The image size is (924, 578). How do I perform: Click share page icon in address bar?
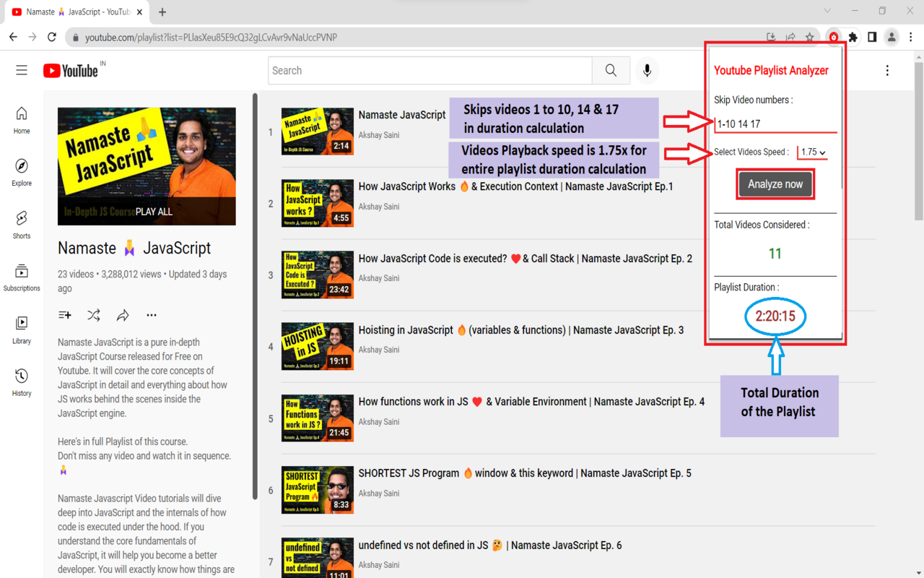coord(790,37)
